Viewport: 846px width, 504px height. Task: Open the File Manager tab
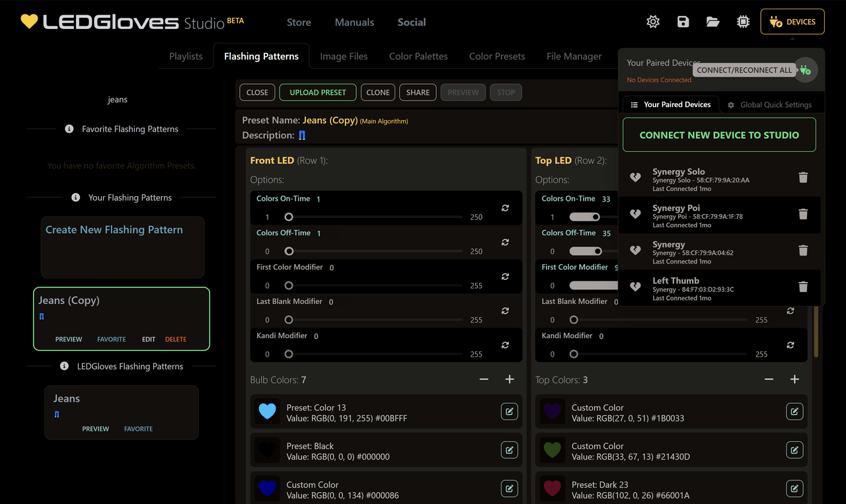[x=574, y=56]
